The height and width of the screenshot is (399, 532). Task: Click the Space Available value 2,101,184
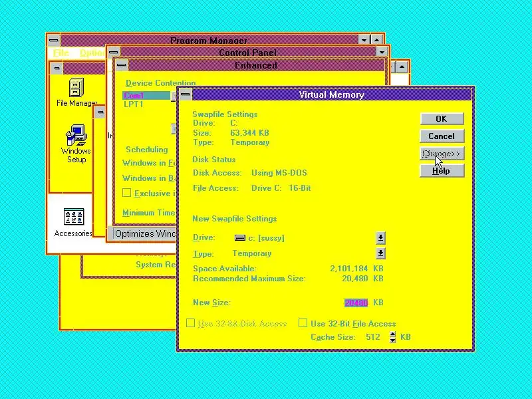(348, 269)
